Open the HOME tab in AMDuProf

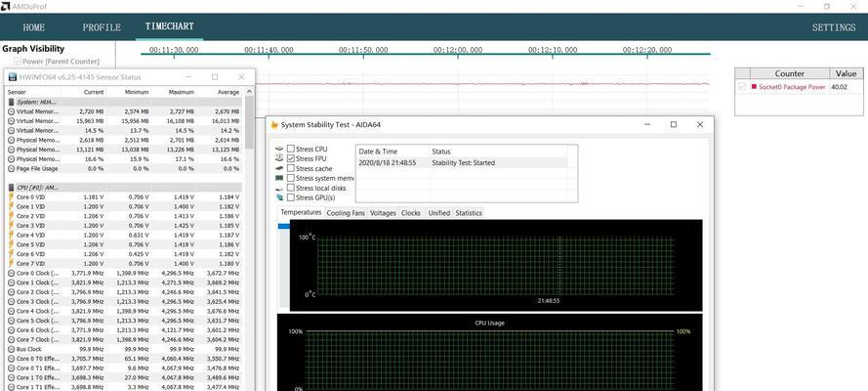point(34,27)
